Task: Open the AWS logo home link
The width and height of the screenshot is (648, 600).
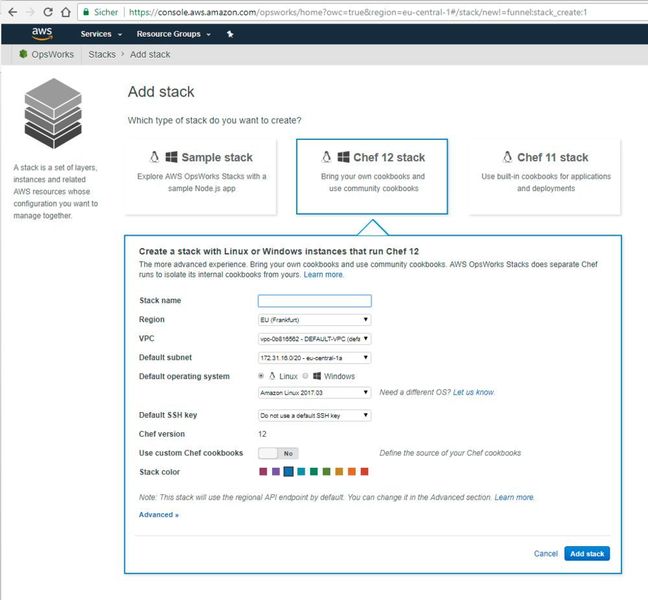Action: click(42, 33)
